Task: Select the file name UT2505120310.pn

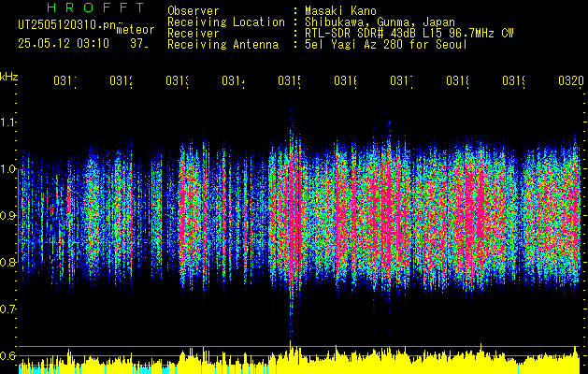Action: (67, 25)
